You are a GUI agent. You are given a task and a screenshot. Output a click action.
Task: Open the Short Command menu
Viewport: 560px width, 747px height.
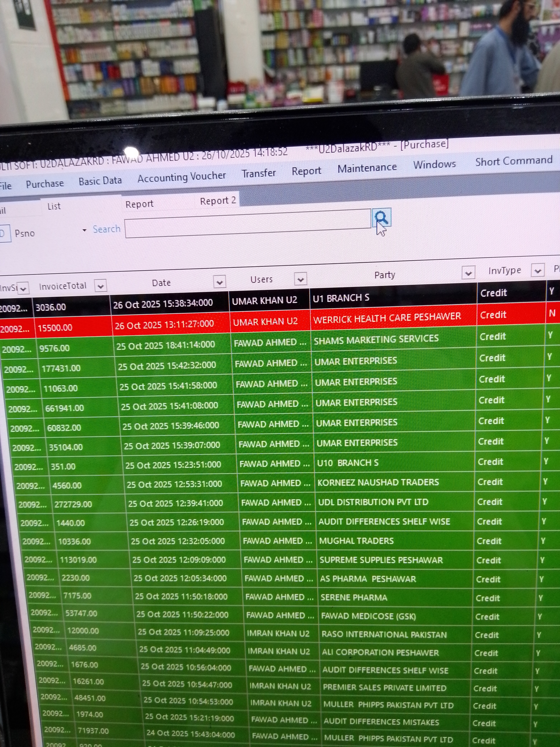[x=513, y=161]
